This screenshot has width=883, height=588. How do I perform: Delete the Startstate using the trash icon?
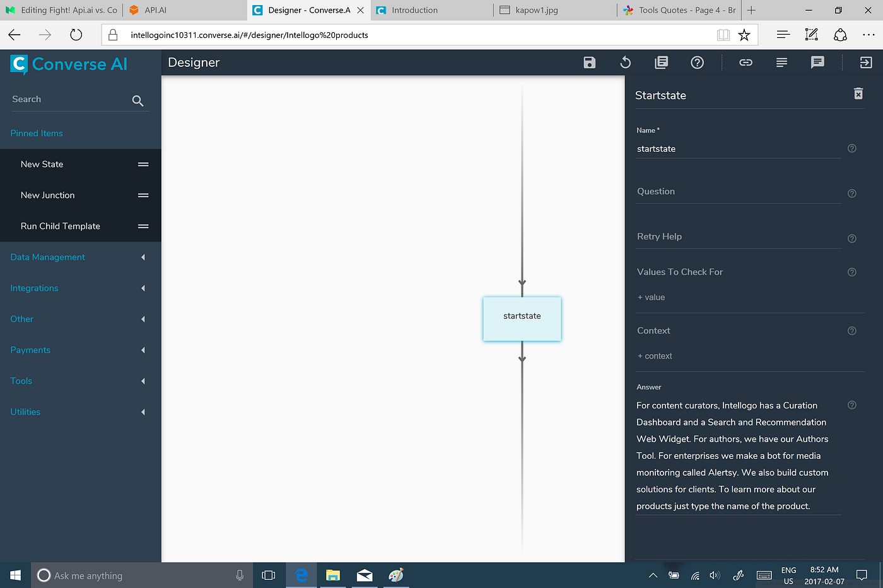pos(858,93)
